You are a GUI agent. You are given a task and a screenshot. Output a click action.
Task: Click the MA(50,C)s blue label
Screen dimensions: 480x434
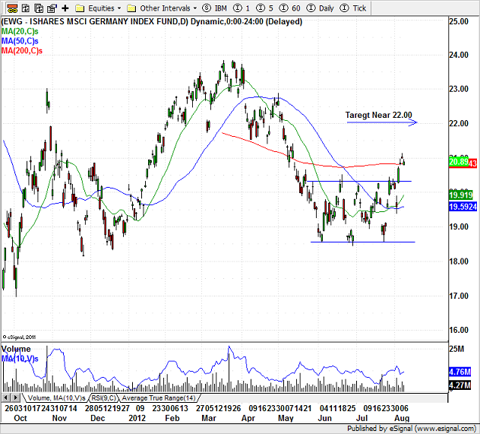click(x=20, y=41)
